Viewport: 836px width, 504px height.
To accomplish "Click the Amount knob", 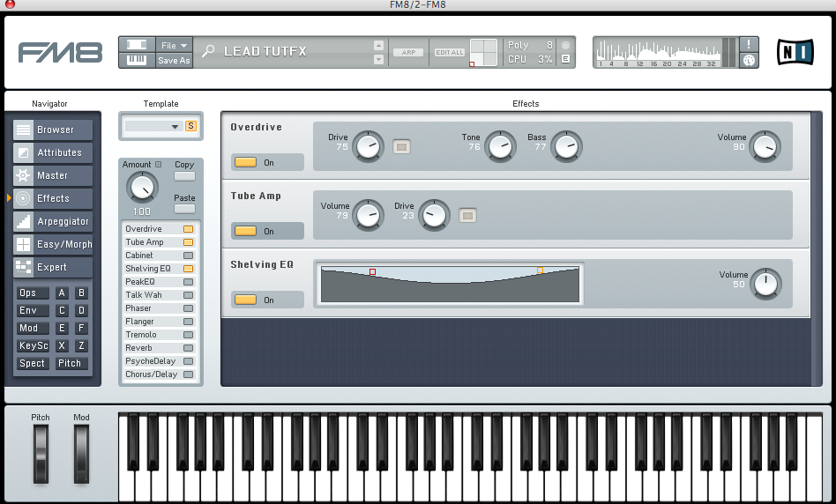I will pos(142,188).
